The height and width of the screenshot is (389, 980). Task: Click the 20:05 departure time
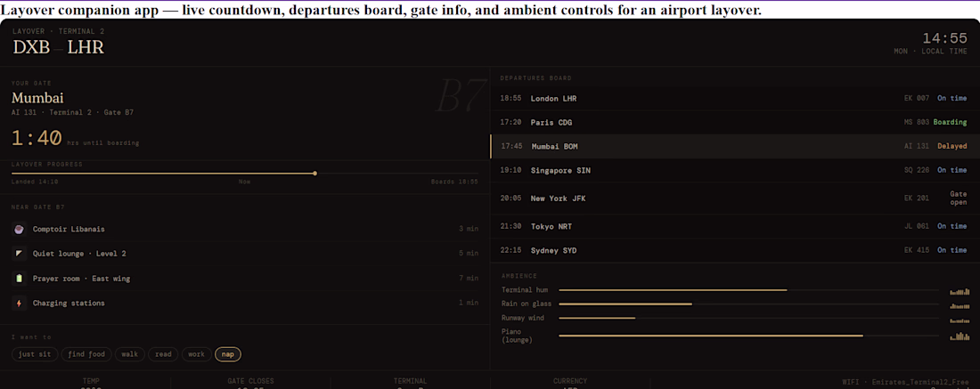click(511, 199)
